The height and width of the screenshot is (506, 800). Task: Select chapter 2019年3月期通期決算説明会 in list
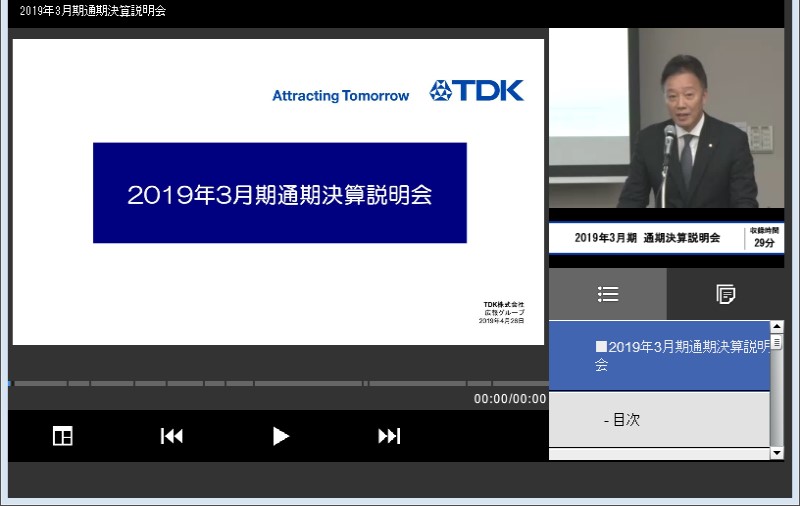(x=659, y=356)
